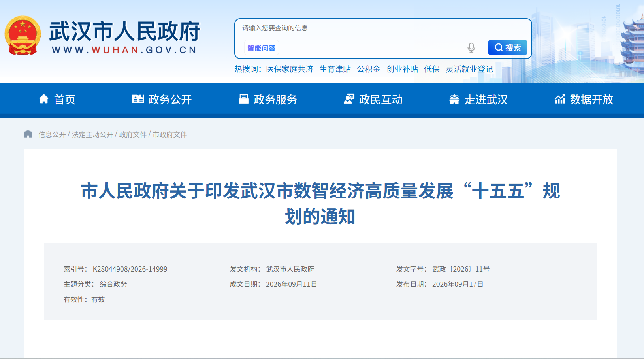
Task: Click the home icon in breadcrumb
Action: (x=28, y=134)
